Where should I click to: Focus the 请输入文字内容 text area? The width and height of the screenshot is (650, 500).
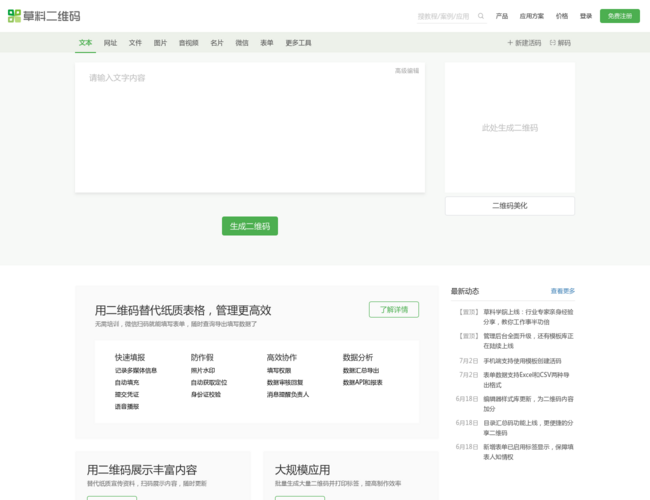pos(250,130)
